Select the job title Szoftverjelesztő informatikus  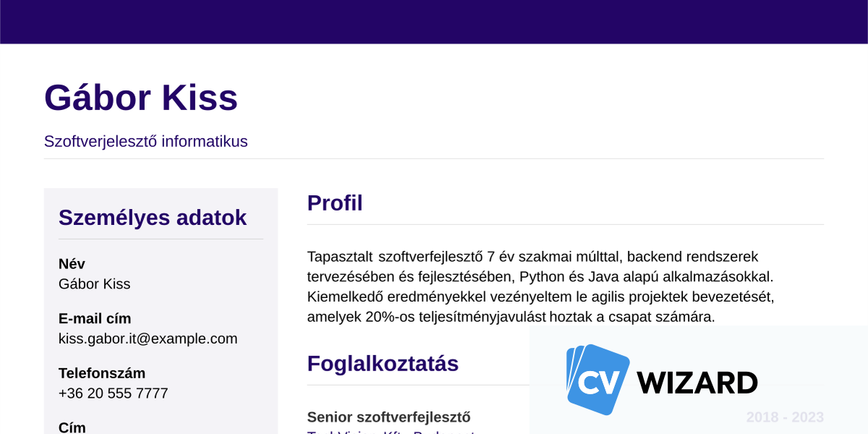click(146, 141)
